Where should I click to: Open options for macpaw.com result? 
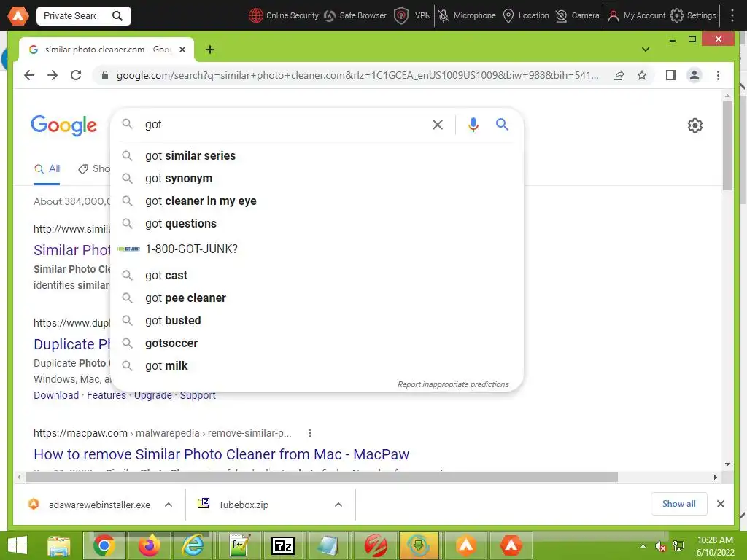[309, 433]
